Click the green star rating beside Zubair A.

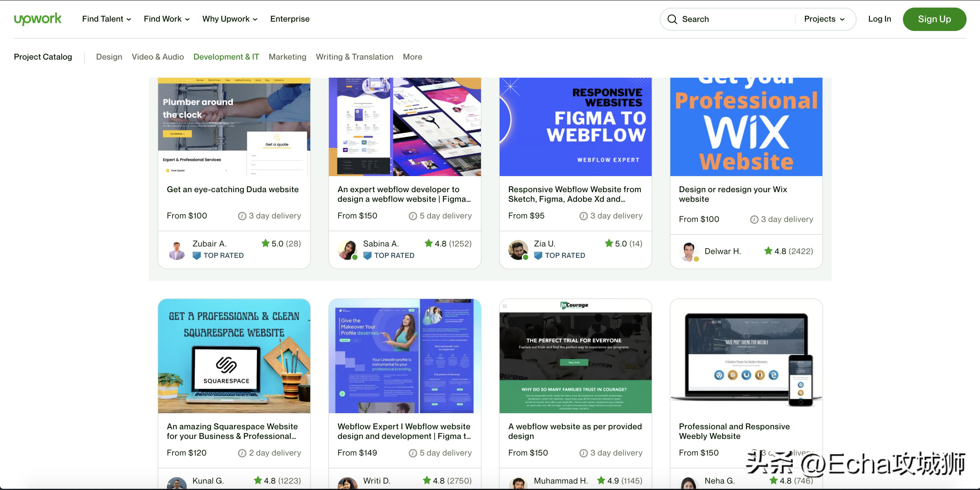265,243
